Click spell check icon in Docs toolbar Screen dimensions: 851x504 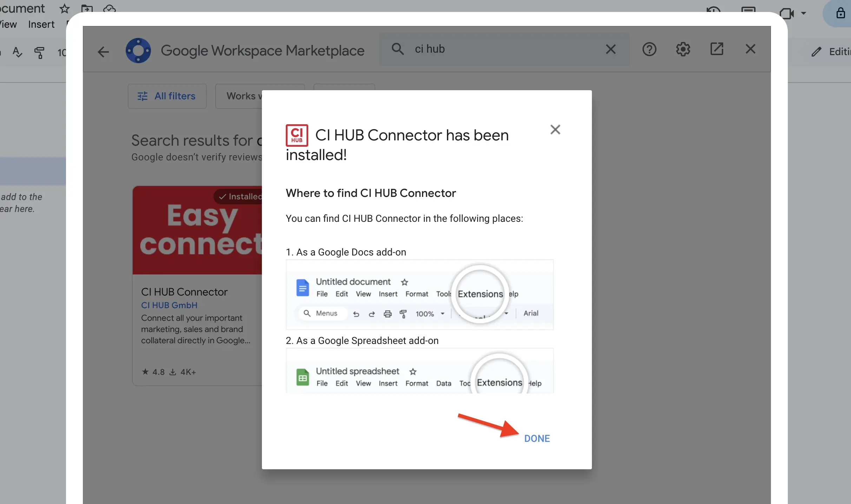coord(17,52)
